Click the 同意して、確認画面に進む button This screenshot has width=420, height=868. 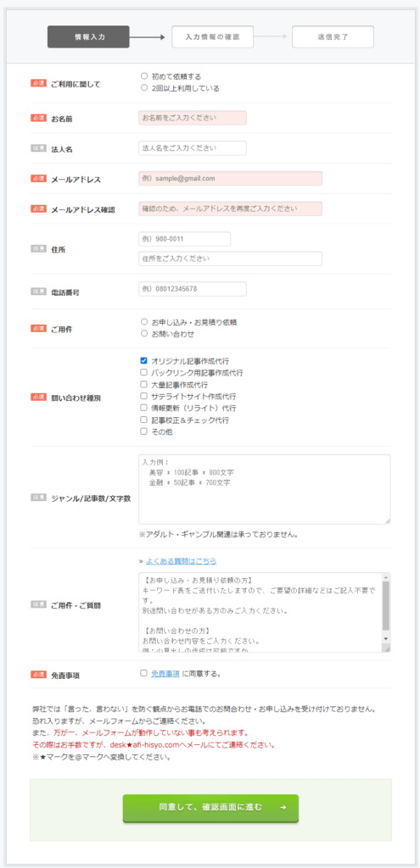point(210,808)
